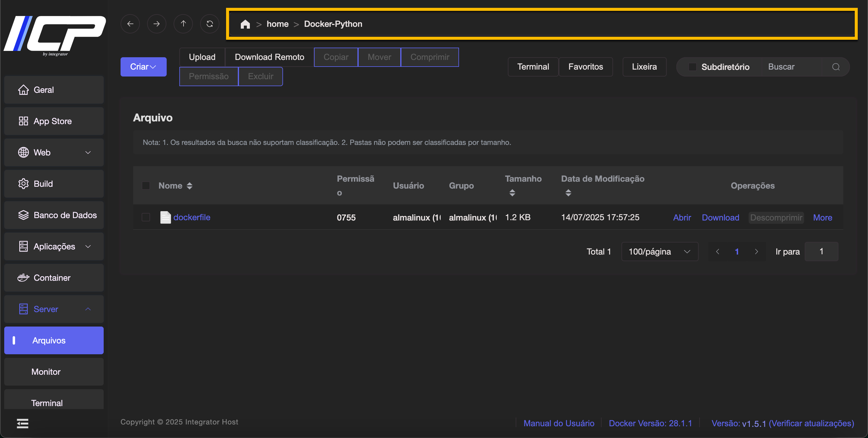
Task: Check the select-all files checkbox
Action: pos(146,186)
